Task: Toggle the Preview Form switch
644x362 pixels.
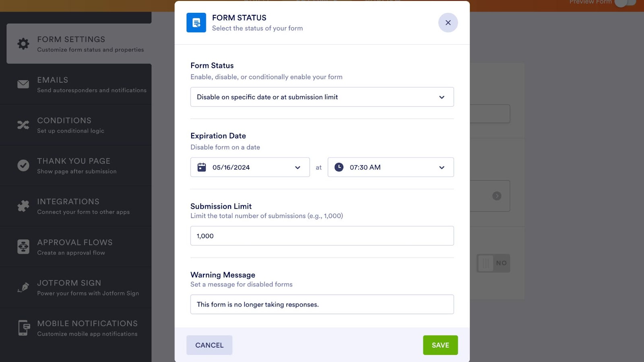Action: (x=625, y=2)
